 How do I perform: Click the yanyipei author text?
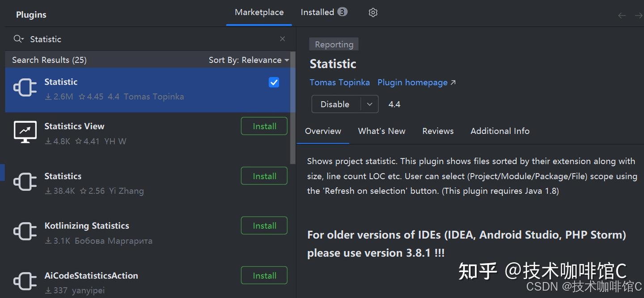[x=89, y=290]
